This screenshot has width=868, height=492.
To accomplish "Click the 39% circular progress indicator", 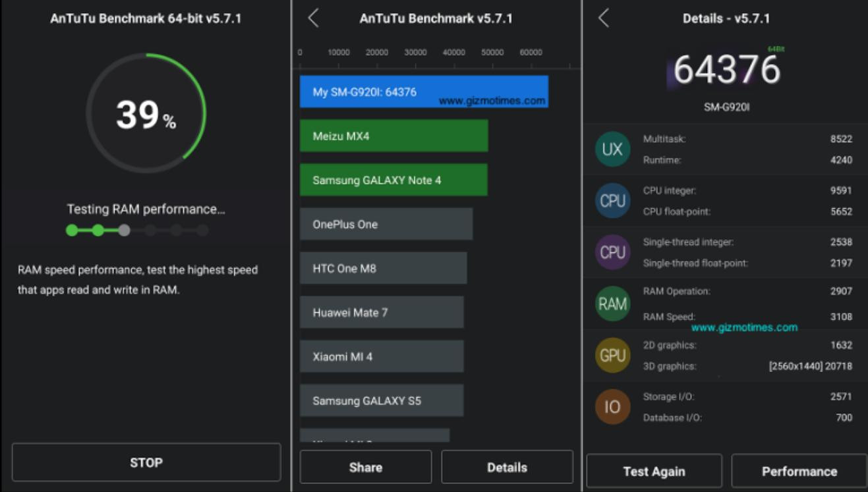I will (x=146, y=113).
